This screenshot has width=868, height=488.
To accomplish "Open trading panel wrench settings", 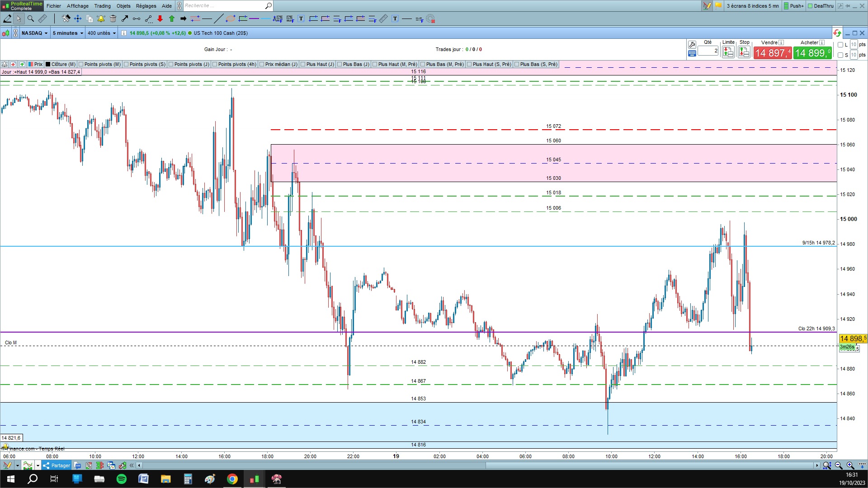I will [x=692, y=44].
